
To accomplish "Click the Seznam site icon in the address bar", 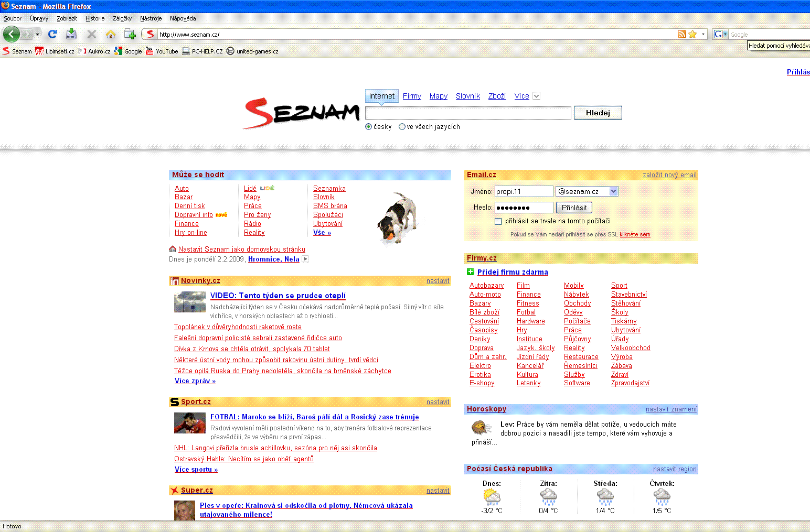I will (150, 34).
